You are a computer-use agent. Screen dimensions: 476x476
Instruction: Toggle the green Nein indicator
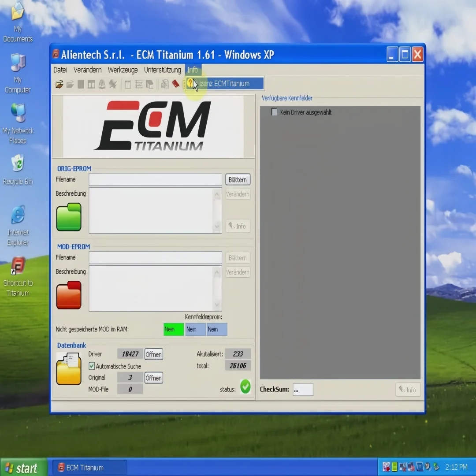tap(173, 329)
